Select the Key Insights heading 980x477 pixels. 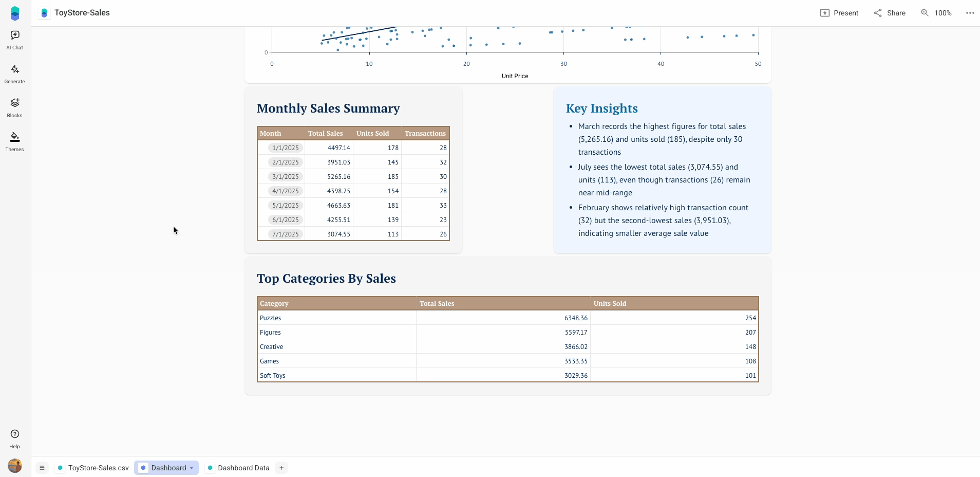[602, 108]
